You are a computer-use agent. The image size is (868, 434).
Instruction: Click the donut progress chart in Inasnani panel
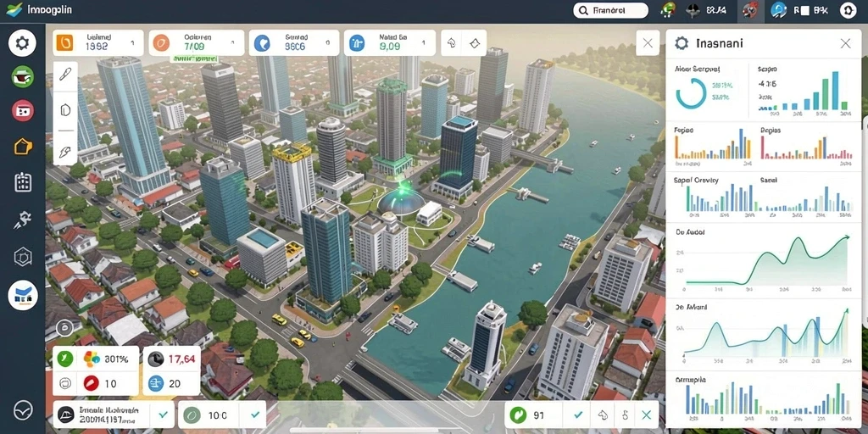[x=691, y=93]
